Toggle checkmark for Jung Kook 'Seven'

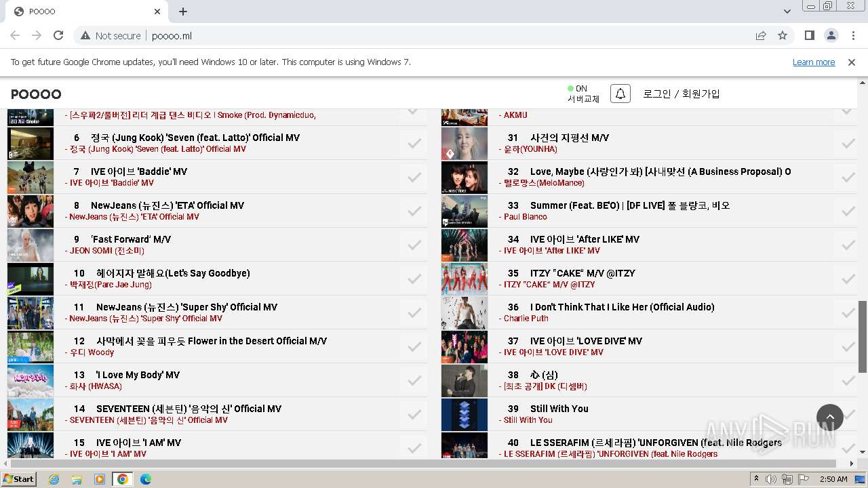coord(414,143)
